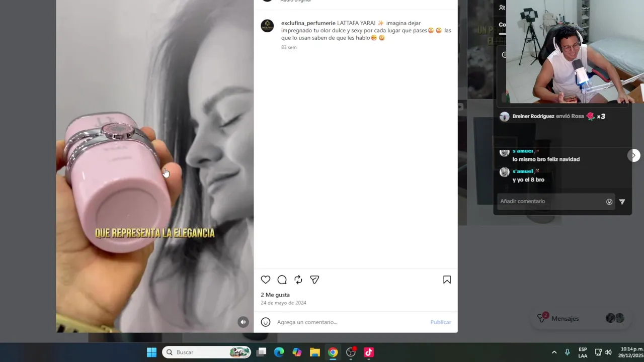
Task: Open the exclufina_perfumerie username link
Action: pyautogui.click(x=308, y=23)
